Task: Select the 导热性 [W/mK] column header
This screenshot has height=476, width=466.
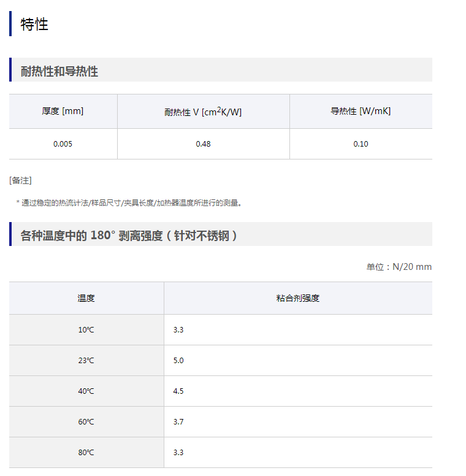Action: click(x=361, y=111)
